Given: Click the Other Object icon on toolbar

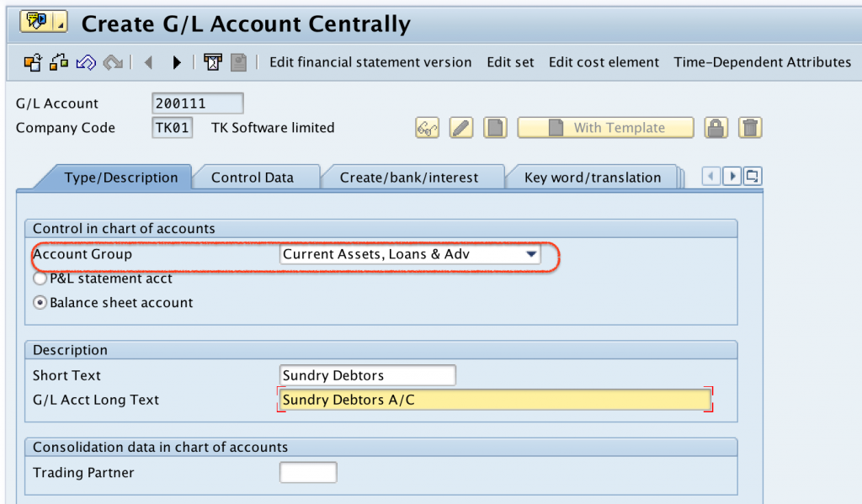Looking at the screenshot, I should (x=31, y=62).
